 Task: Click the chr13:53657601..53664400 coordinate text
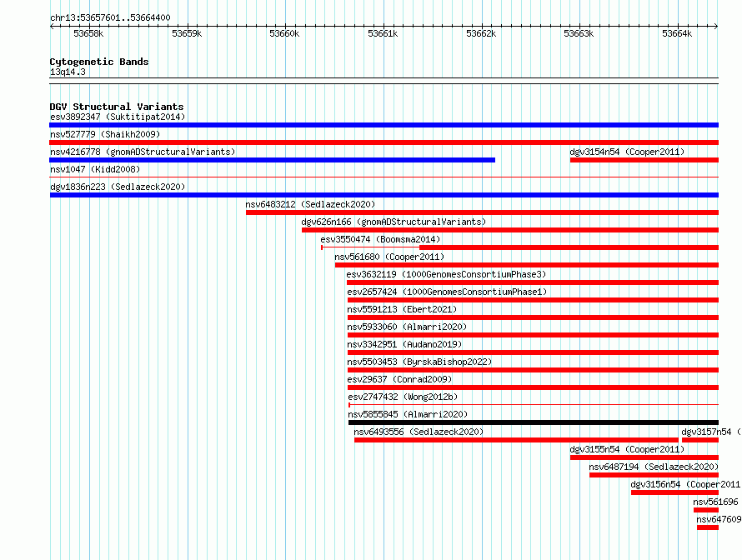pos(110,17)
